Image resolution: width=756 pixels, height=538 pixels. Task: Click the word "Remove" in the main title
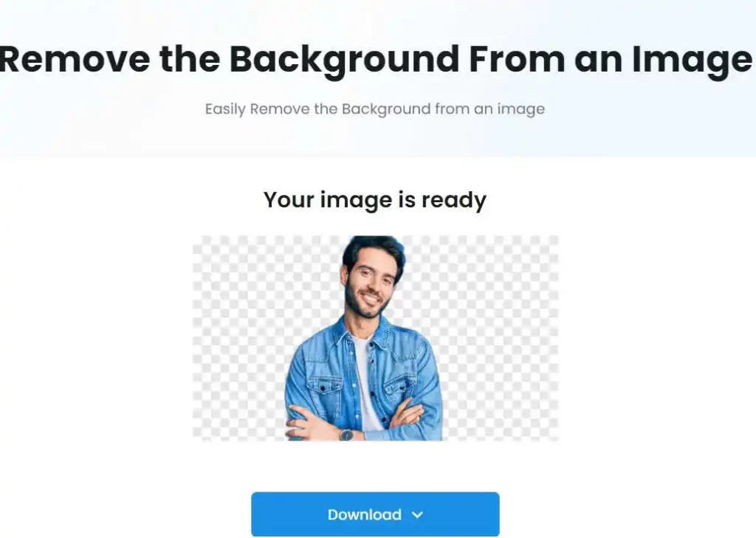tap(75, 60)
